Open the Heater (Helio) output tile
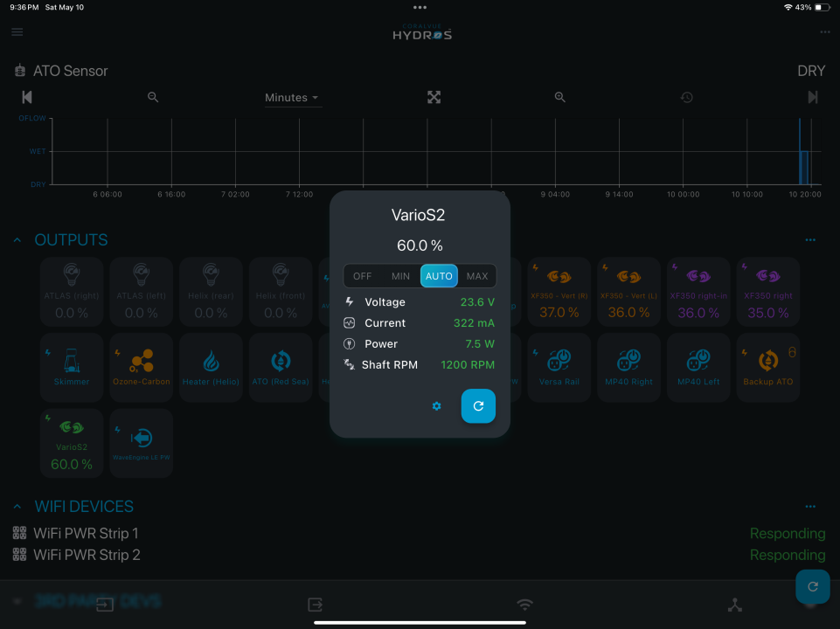The width and height of the screenshot is (840, 629). coord(211,367)
